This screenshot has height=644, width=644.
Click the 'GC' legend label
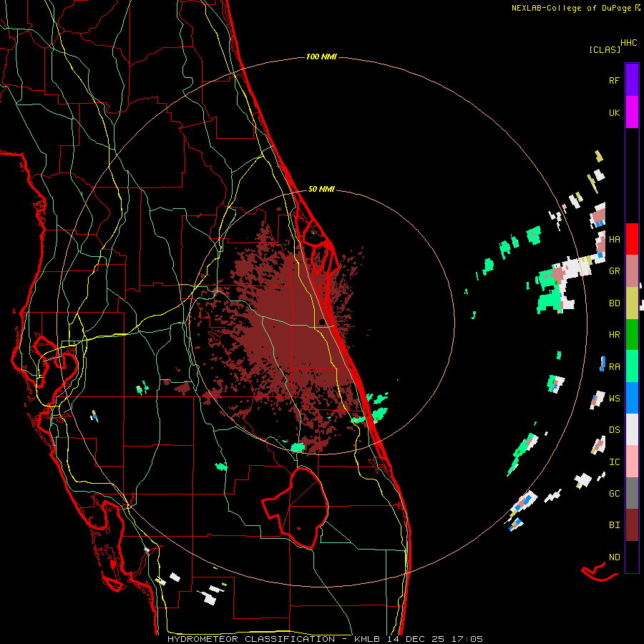tap(614, 494)
